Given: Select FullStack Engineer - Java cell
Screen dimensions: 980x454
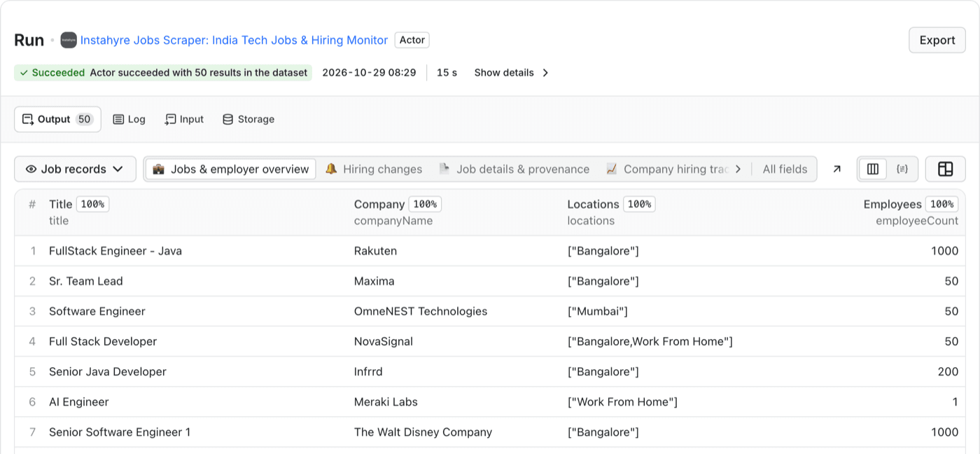Looking at the screenshot, I should pos(115,251).
